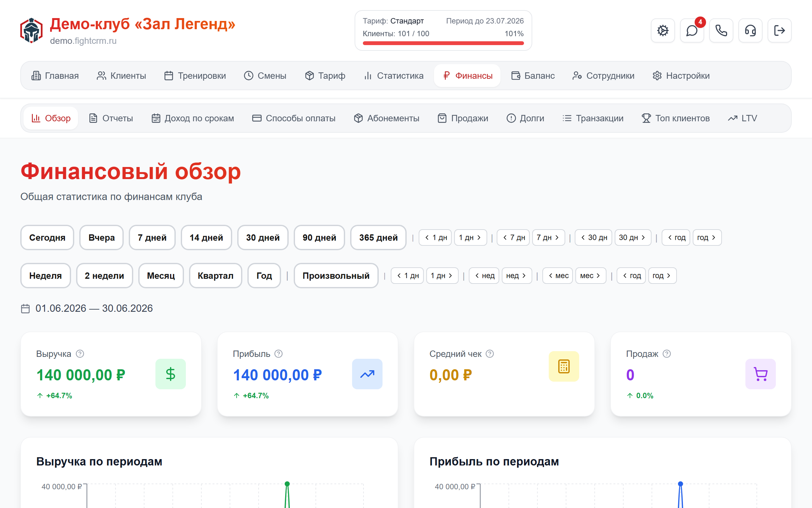
Task: Click the yellow calculator icon
Action: point(564,366)
